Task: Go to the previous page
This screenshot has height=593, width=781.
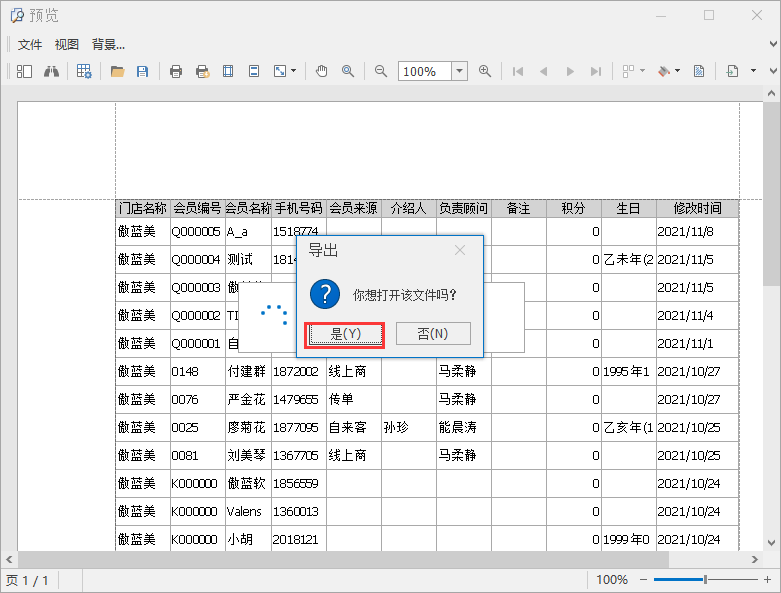Action: [543, 71]
